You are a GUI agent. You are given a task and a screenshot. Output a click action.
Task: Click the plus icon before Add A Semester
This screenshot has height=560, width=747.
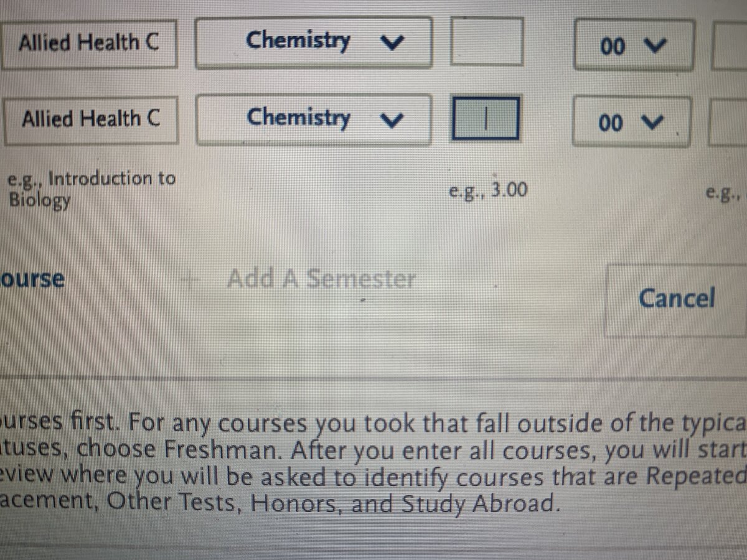pyautogui.click(x=189, y=280)
